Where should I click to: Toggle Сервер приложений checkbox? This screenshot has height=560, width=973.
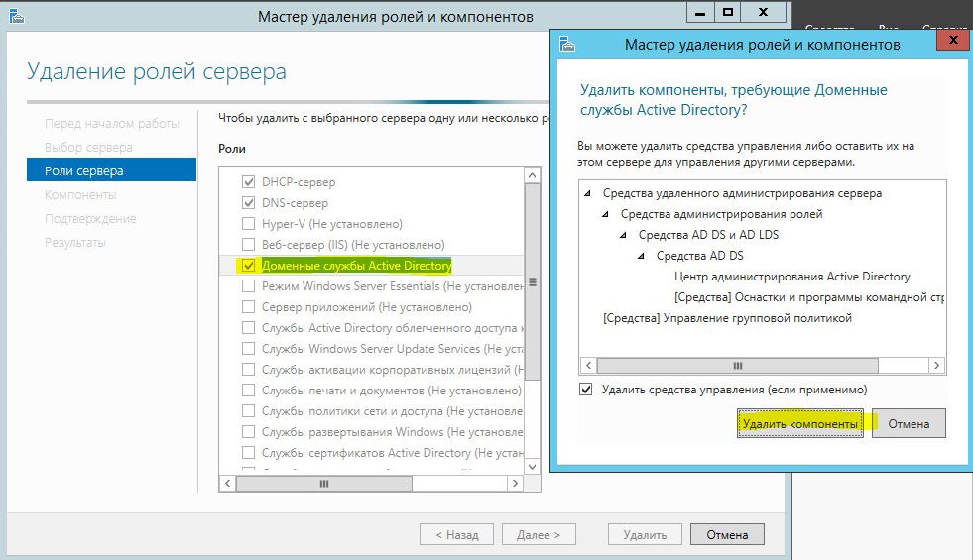pyautogui.click(x=248, y=307)
